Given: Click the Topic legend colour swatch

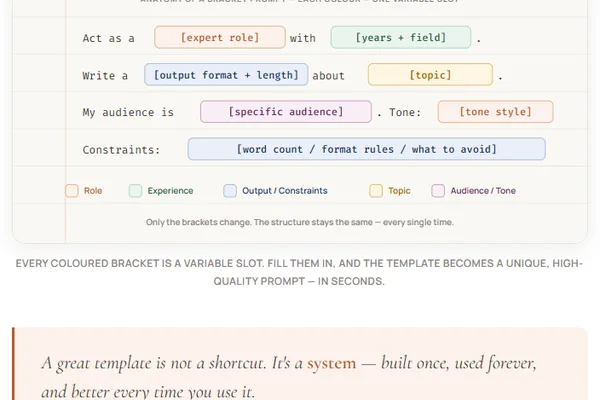Looking at the screenshot, I should [x=376, y=191].
